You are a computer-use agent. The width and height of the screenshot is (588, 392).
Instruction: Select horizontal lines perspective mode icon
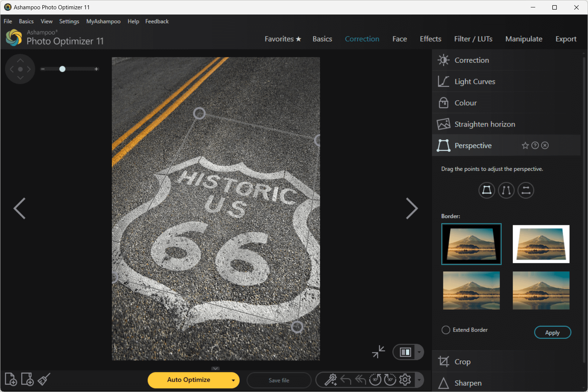pos(526,190)
